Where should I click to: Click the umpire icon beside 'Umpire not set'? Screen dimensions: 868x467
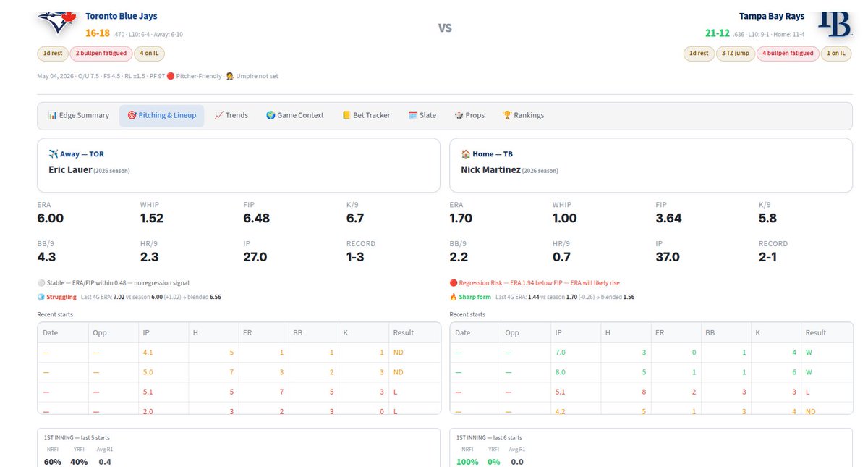[229, 76]
